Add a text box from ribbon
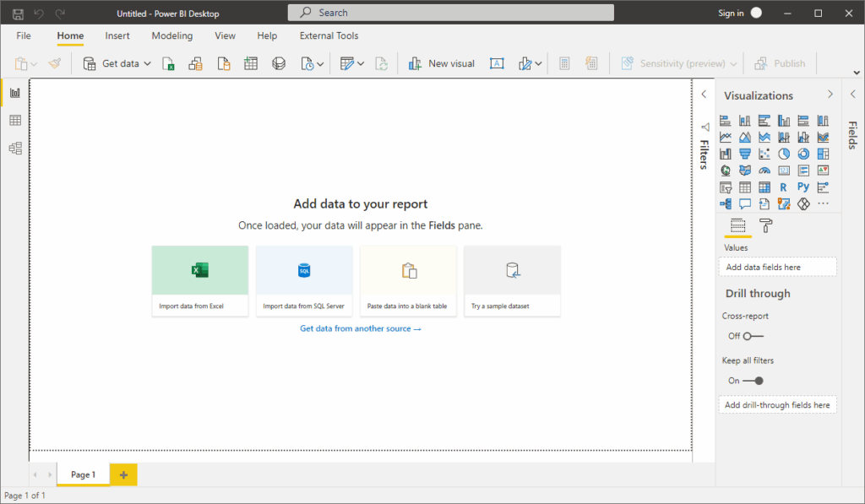The width and height of the screenshot is (865, 504). [x=497, y=63]
